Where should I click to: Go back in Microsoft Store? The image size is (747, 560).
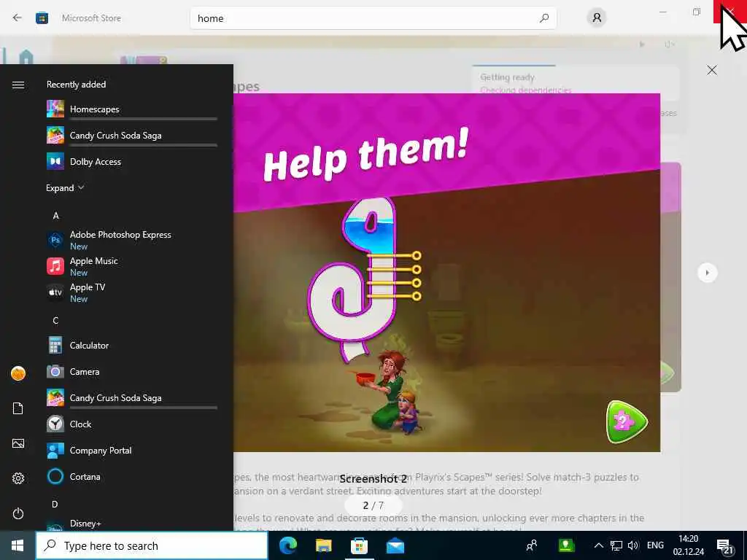click(x=18, y=18)
